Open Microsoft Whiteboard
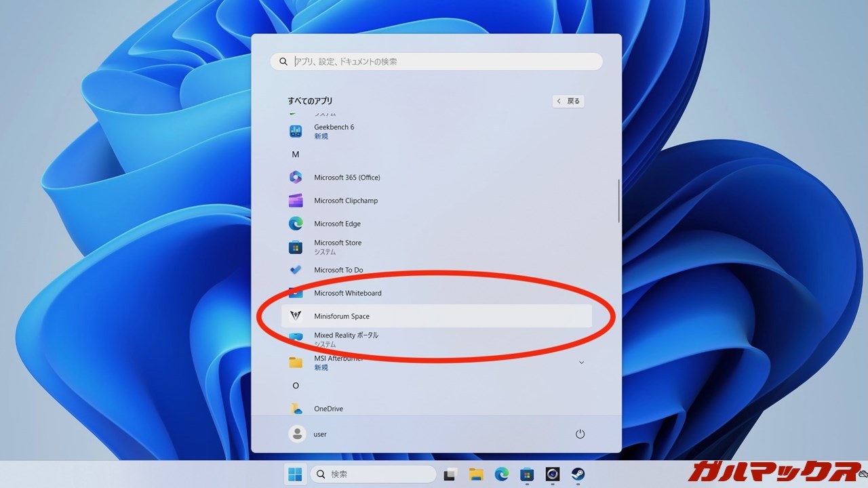This screenshot has width=868, height=488. point(347,293)
